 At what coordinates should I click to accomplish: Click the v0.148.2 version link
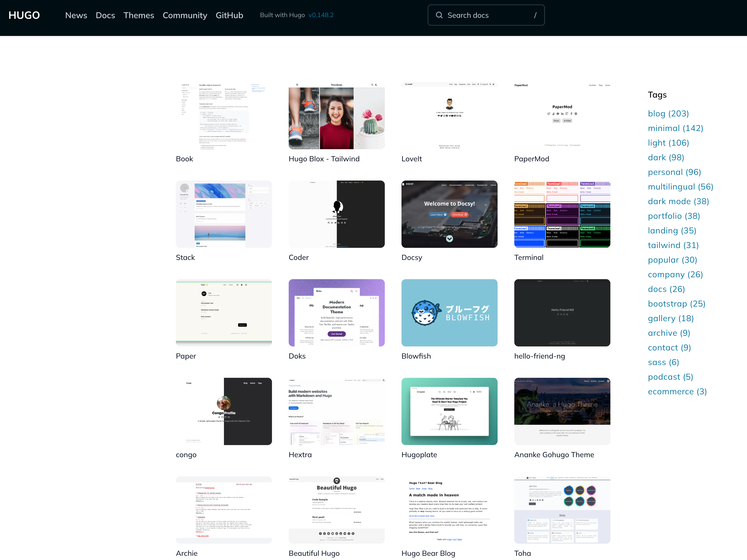point(321,15)
